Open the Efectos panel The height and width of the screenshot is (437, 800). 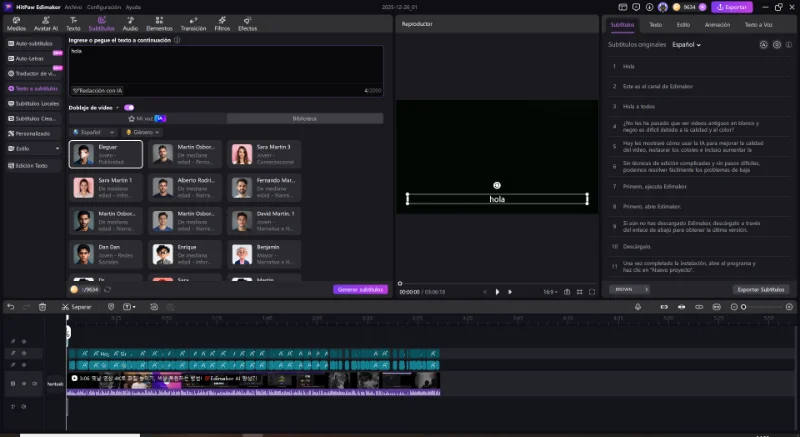click(x=247, y=25)
